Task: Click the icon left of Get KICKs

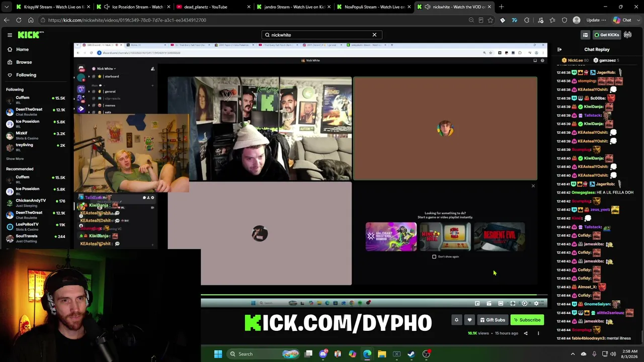Action: pyautogui.click(x=585, y=35)
